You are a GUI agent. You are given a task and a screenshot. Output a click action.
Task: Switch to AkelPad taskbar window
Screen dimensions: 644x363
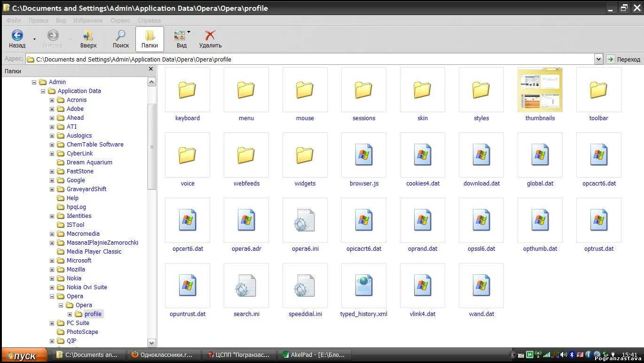314,355
